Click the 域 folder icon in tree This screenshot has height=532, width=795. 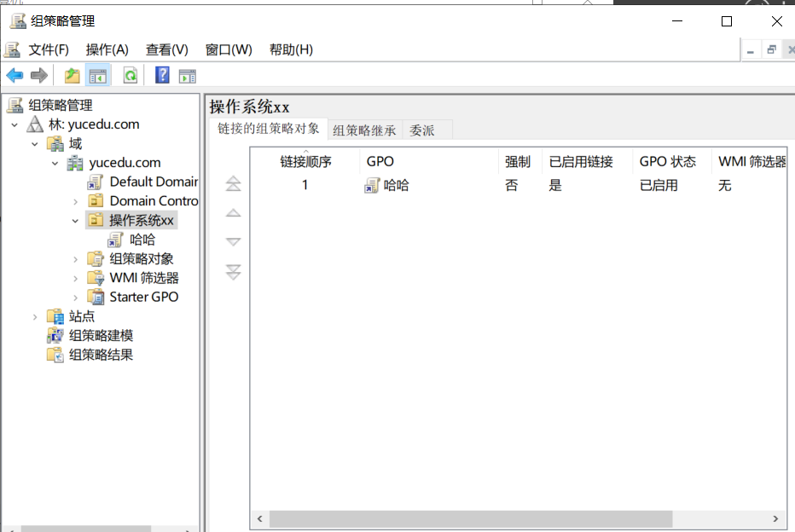coord(55,144)
